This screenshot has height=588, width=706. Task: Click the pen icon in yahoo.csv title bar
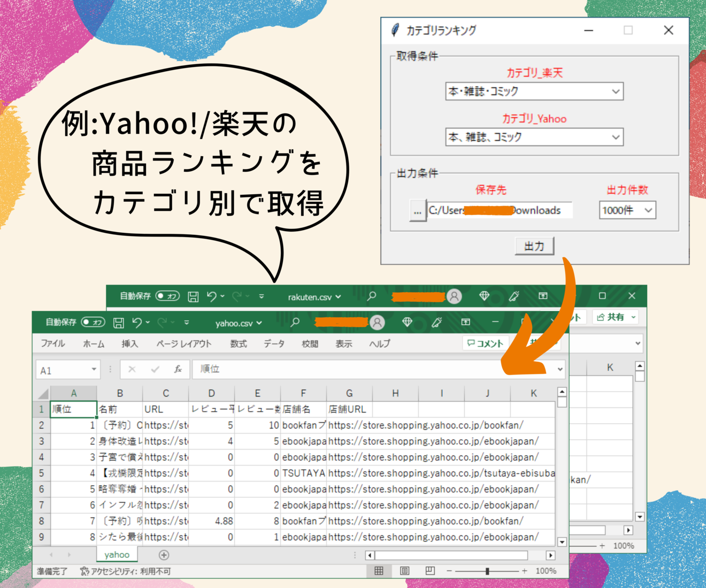coord(436,322)
